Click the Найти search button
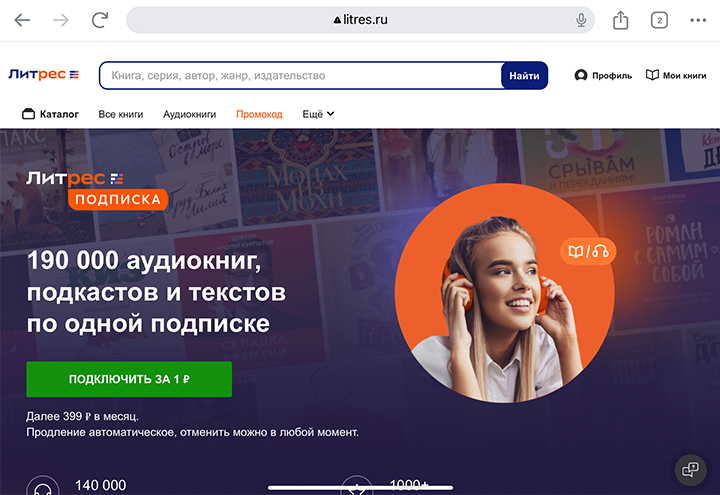The width and height of the screenshot is (720, 495). (524, 76)
